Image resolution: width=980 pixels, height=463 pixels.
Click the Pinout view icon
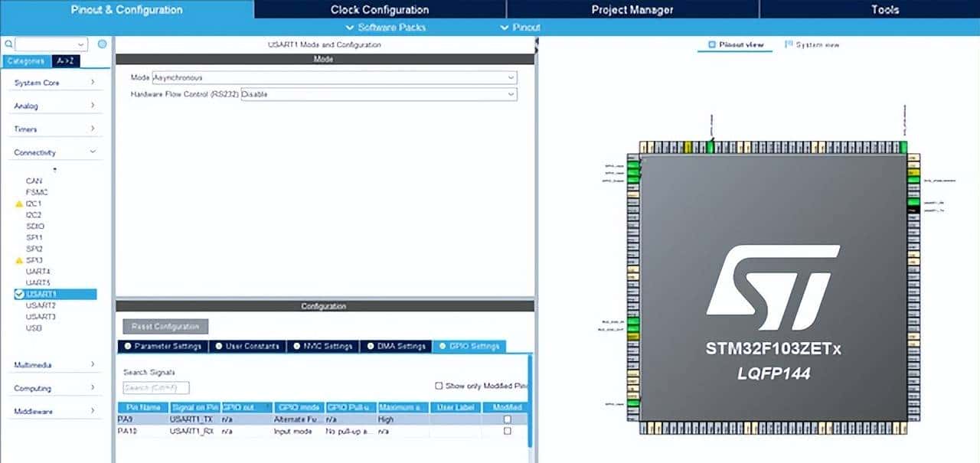pos(712,44)
